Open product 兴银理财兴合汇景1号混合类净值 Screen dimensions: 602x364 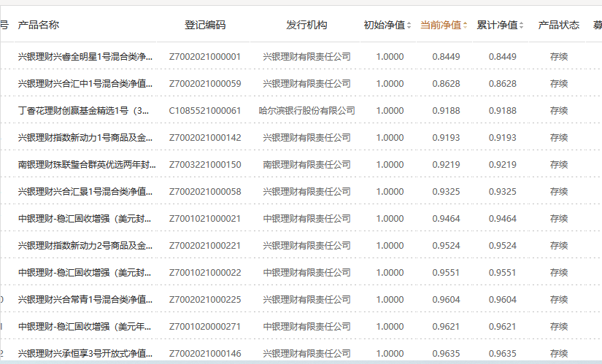85,192
